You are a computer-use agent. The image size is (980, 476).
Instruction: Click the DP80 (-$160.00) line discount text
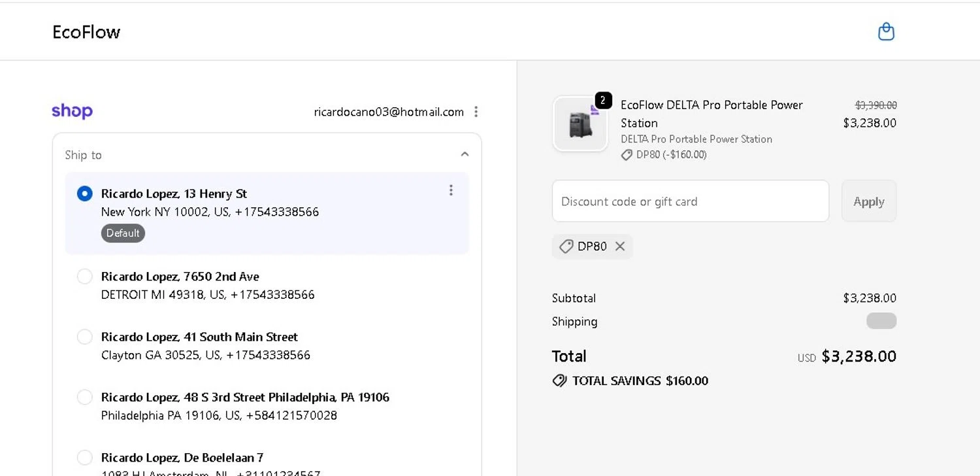[x=671, y=155]
